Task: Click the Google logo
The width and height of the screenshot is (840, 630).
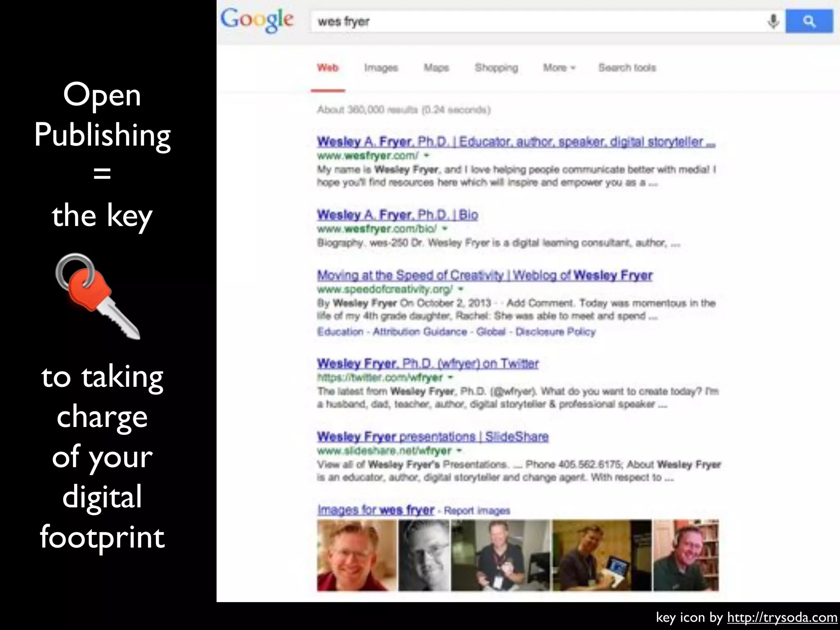Action: [257, 20]
